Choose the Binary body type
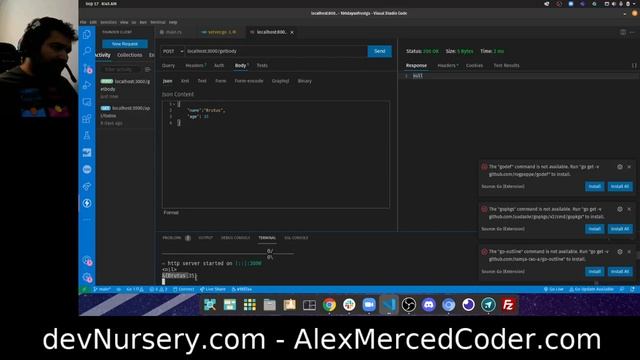This screenshot has width=640, height=360. tap(304, 81)
